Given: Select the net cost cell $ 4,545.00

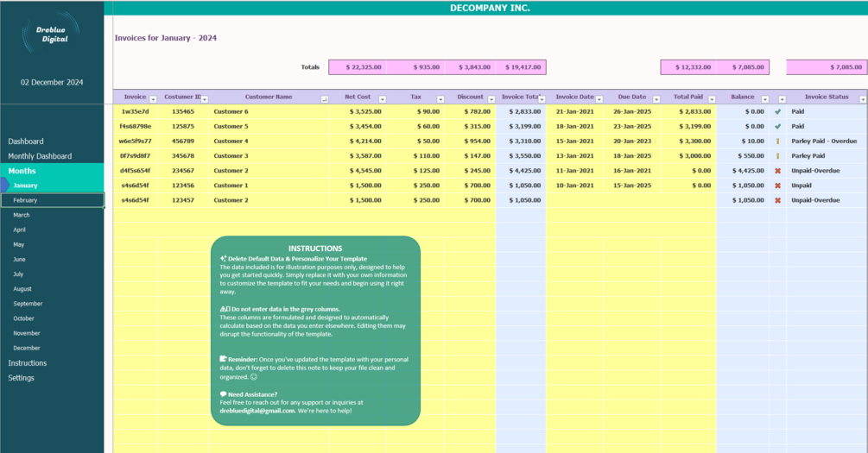Looking at the screenshot, I should pos(358,171).
